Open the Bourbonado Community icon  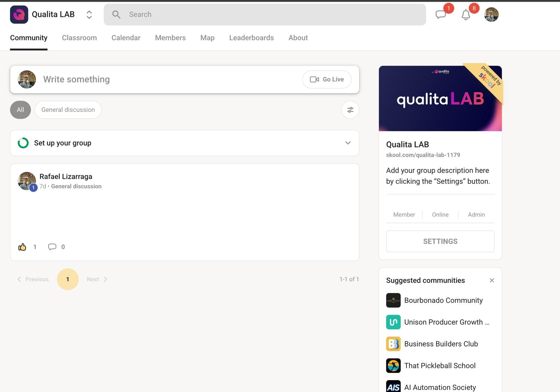click(393, 300)
